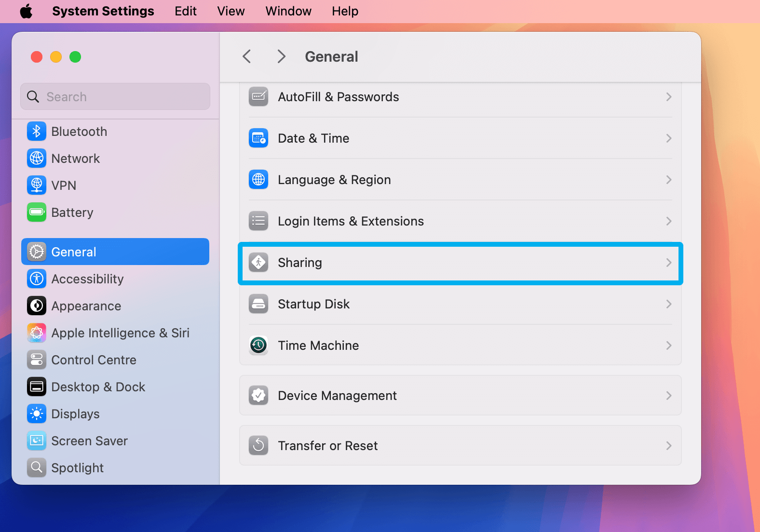Click the search magnifier icon in the search field
This screenshot has width=760, height=532.
(x=33, y=97)
